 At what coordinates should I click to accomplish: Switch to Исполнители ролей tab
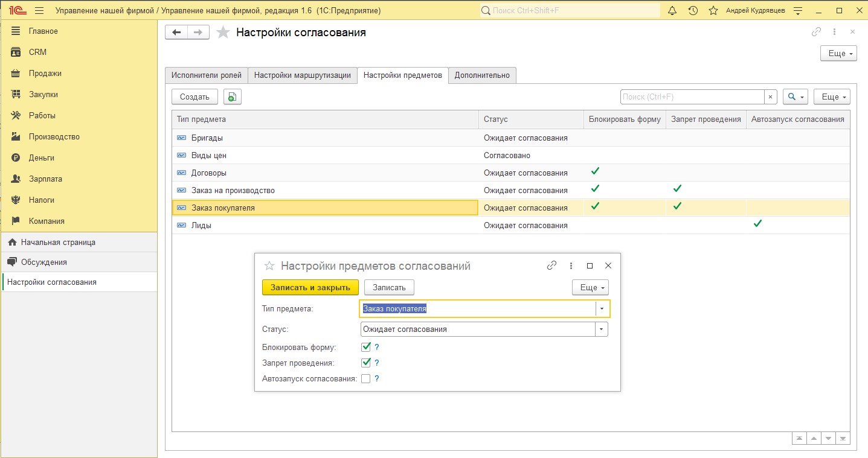pyautogui.click(x=207, y=75)
